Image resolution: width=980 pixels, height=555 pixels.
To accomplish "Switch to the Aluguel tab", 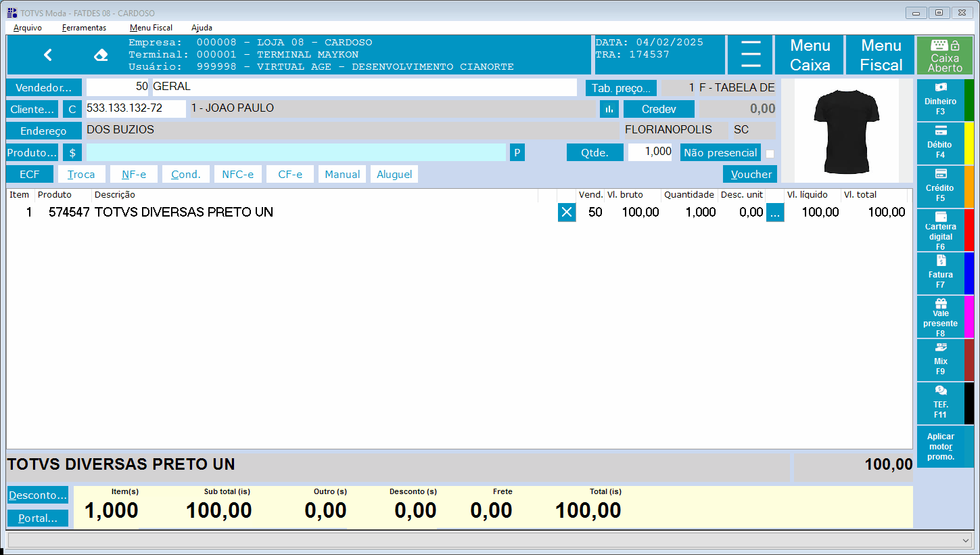I will pos(394,174).
